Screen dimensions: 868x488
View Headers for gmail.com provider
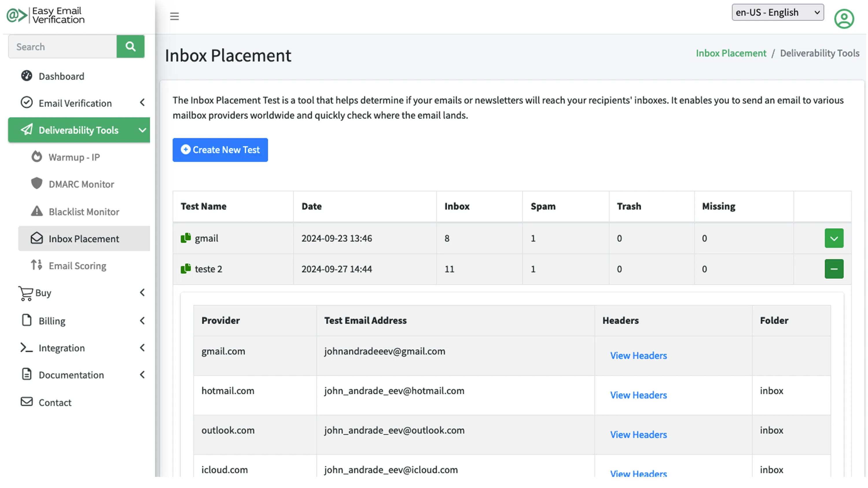(x=639, y=355)
